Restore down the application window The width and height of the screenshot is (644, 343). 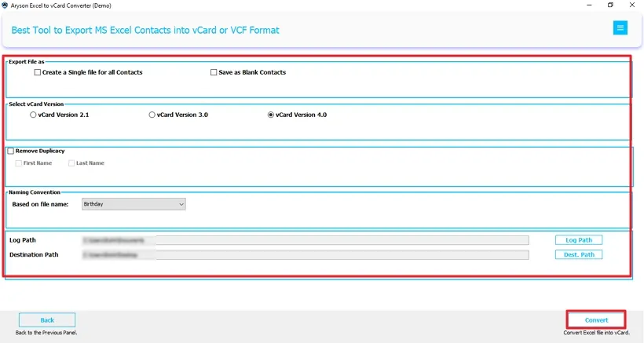[x=610, y=5]
